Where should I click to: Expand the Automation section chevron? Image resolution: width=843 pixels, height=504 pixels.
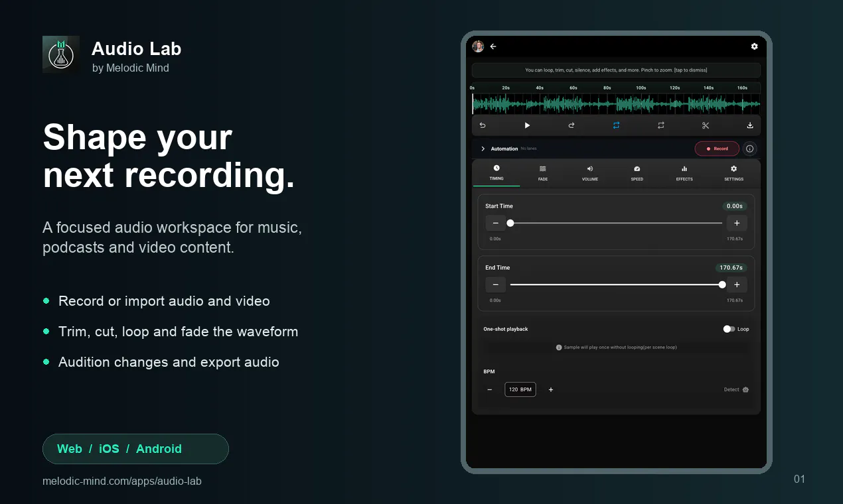(483, 149)
